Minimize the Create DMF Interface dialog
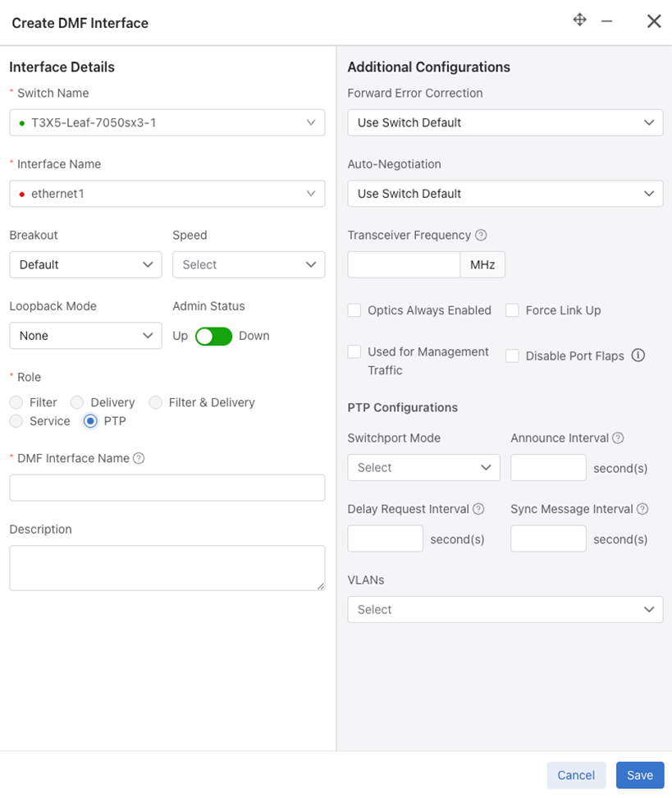This screenshot has height=798, width=672. [607, 21]
